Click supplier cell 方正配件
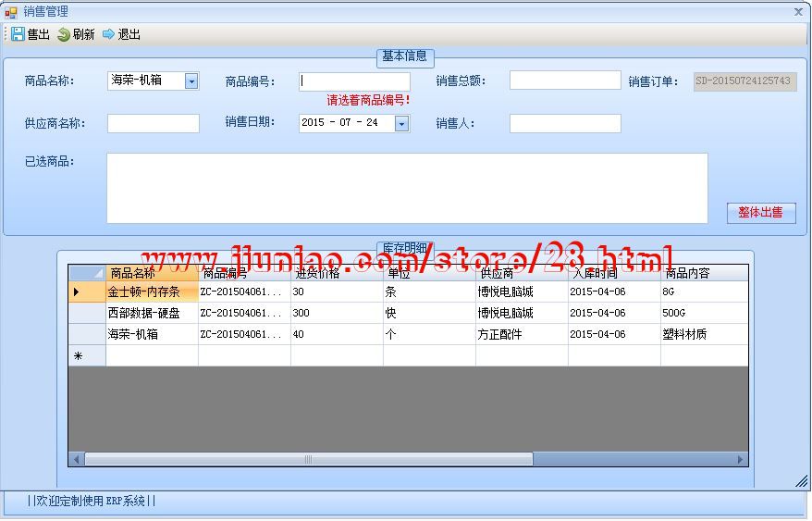Image resolution: width=812 pixels, height=521 pixels. [x=522, y=334]
